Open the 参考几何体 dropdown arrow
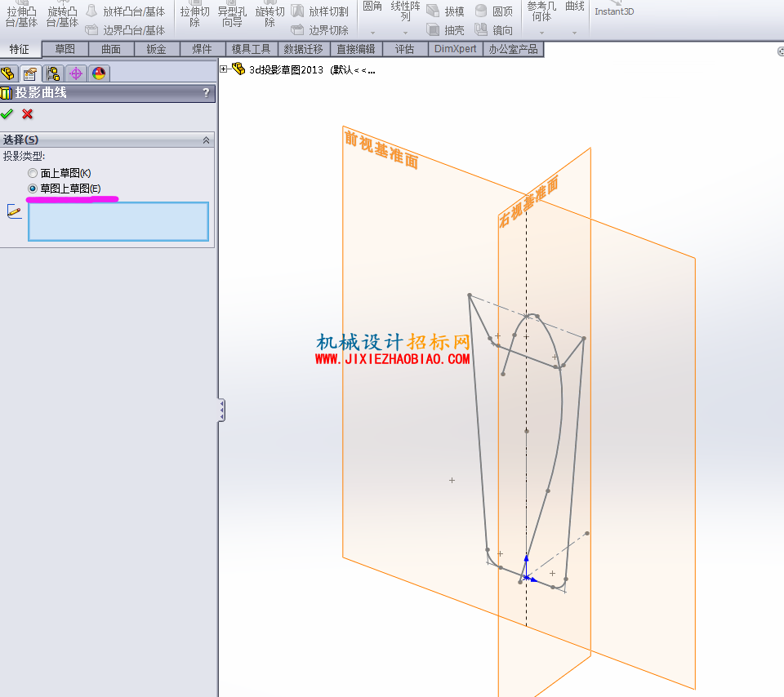The height and width of the screenshot is (697, 784). coord(541,33)
